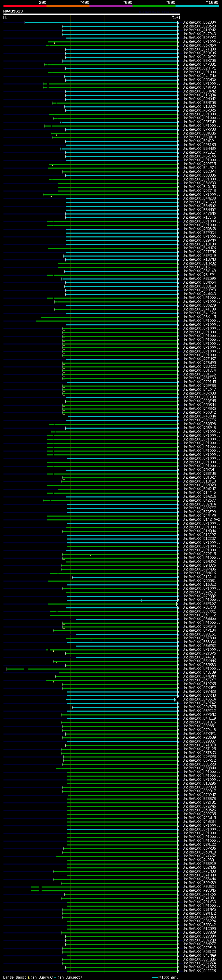Click on UniRef100_C5GHG0 label
This screenshot has height=980, width=222.
click(x=199, y=80)
